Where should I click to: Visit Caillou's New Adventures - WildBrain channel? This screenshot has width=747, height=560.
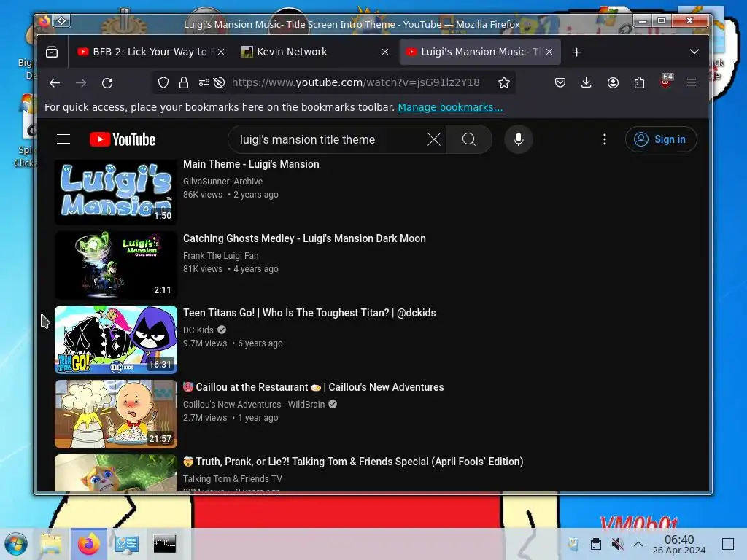pyautogui.click(x=253, y=404)
